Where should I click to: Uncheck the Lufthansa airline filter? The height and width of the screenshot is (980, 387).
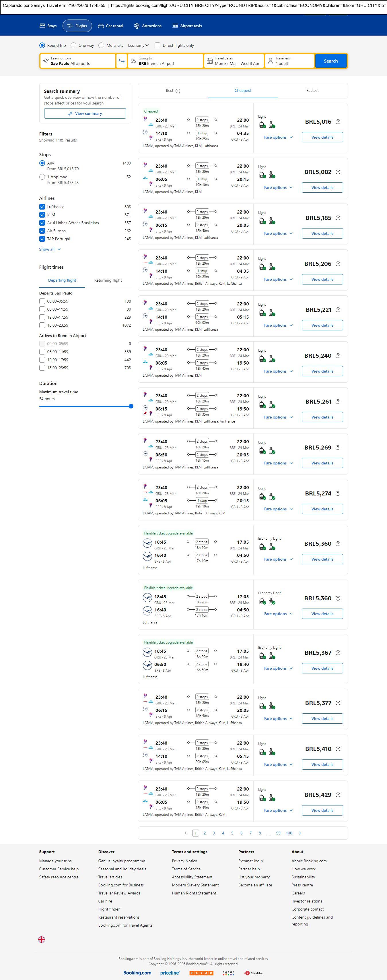coord(42,207)
